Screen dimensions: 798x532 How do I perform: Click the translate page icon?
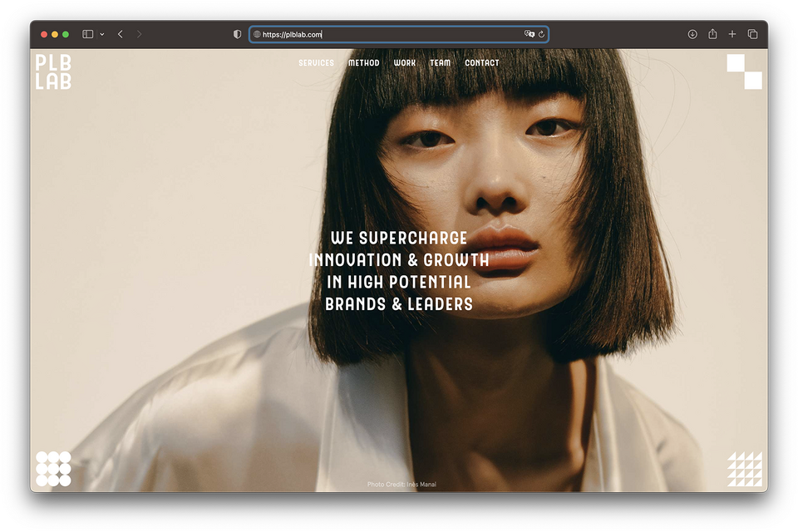(x=530, y=34)
